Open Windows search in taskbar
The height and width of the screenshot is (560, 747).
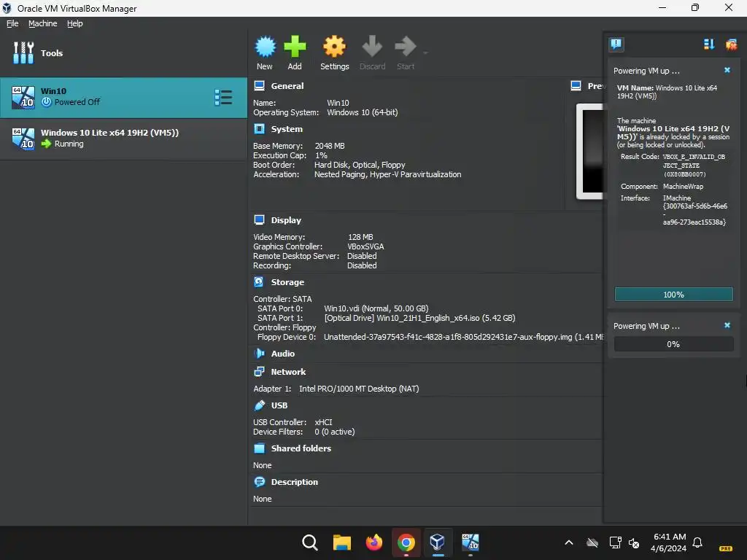coord(309,542)
